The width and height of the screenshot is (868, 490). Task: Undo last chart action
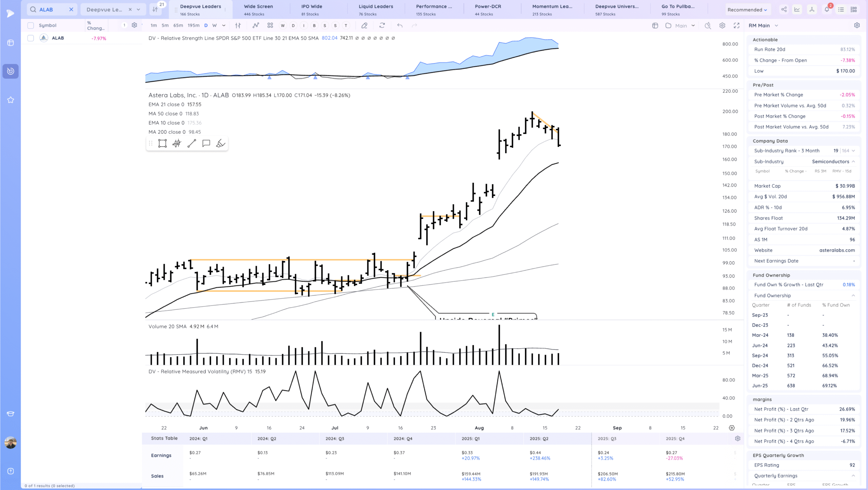400,25
